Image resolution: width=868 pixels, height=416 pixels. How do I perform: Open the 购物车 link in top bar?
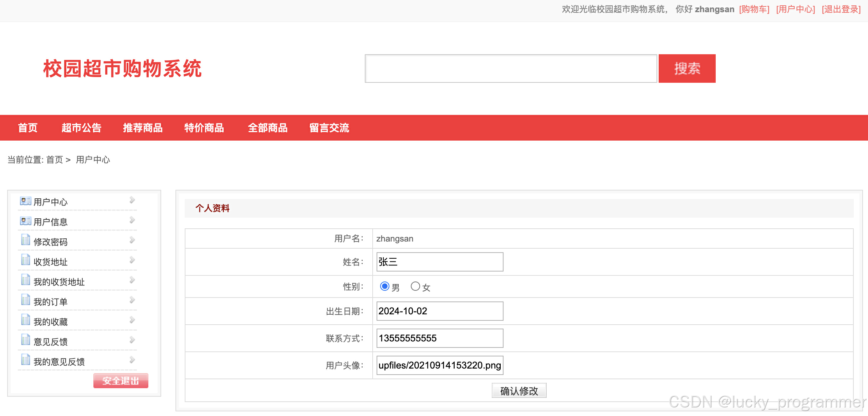(754, 9)
